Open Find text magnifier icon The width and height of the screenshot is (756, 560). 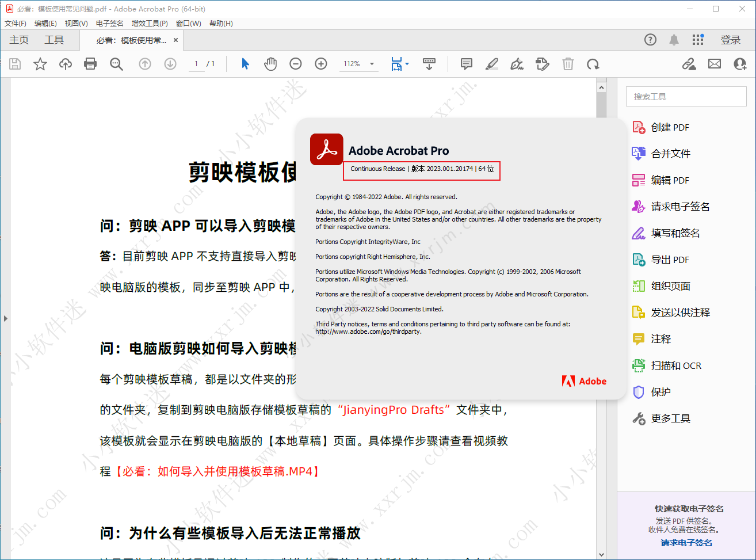[x=116, y=64]
